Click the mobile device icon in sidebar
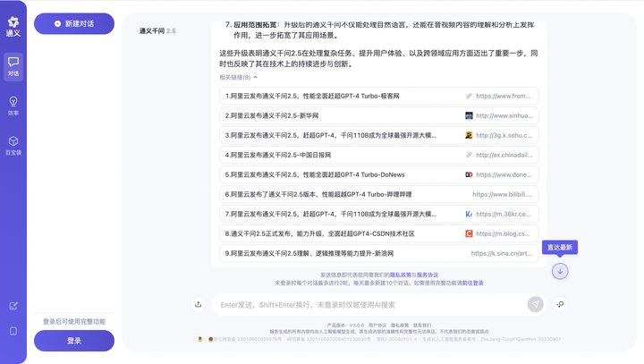The width and height of the screenshot is (644, 364). click(x=13, y=331)
